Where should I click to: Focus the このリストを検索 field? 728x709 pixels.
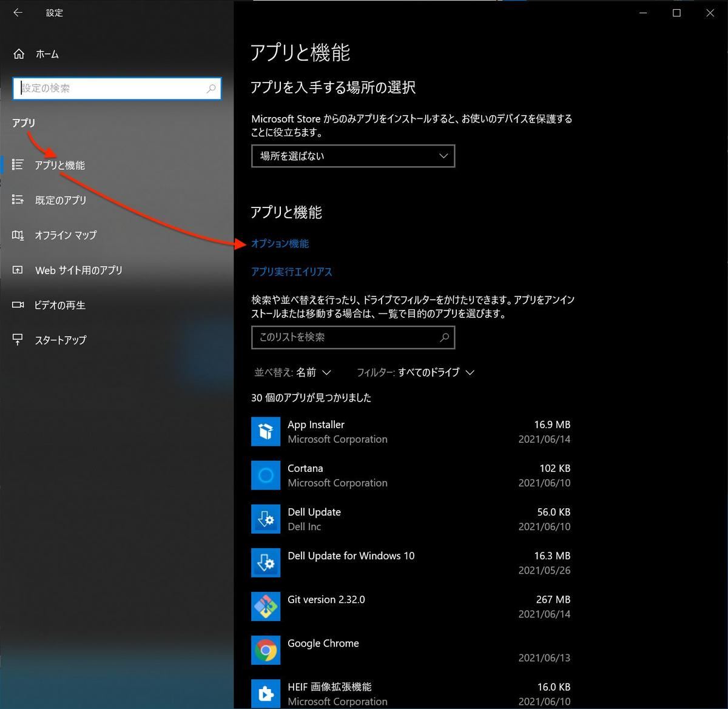click(x=353, y=337)
